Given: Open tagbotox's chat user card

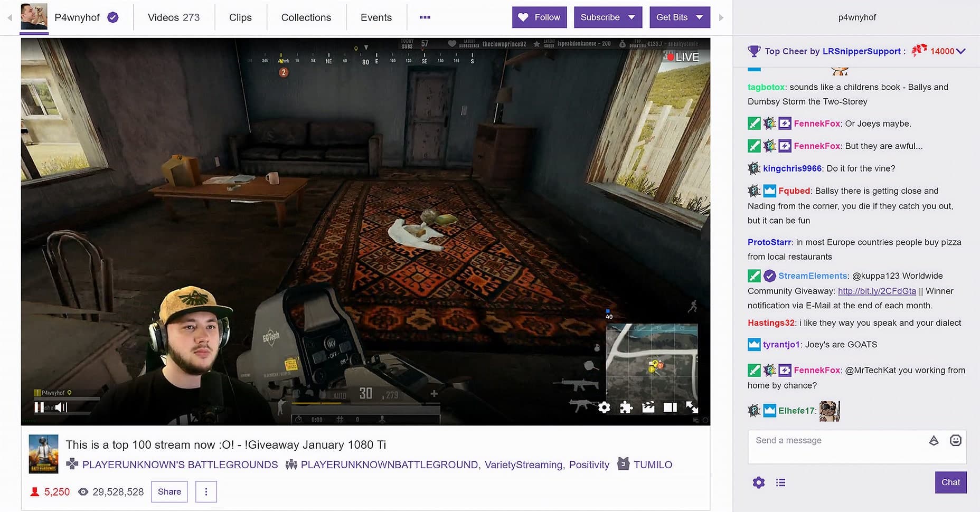Looking at the screenshot, I should 766,87.
